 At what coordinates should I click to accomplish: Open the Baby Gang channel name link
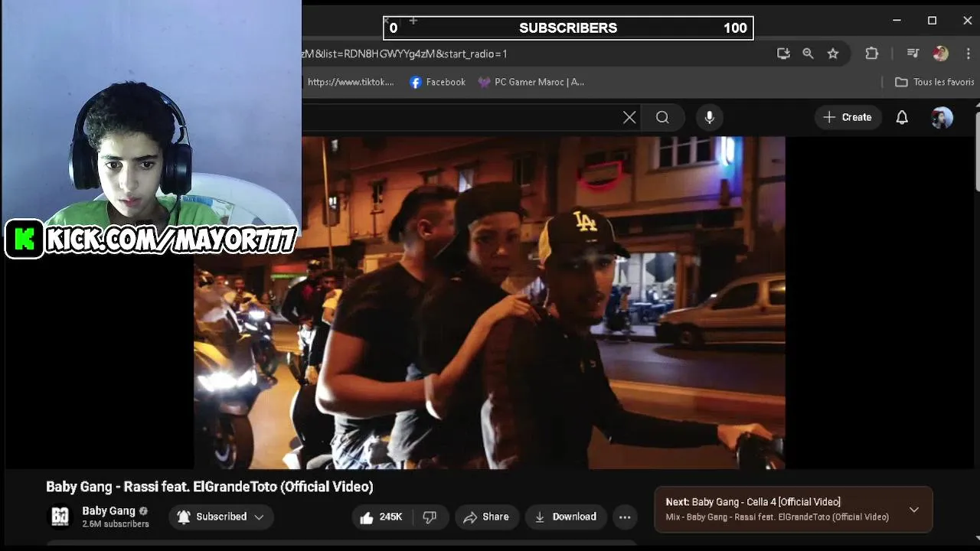109,510
